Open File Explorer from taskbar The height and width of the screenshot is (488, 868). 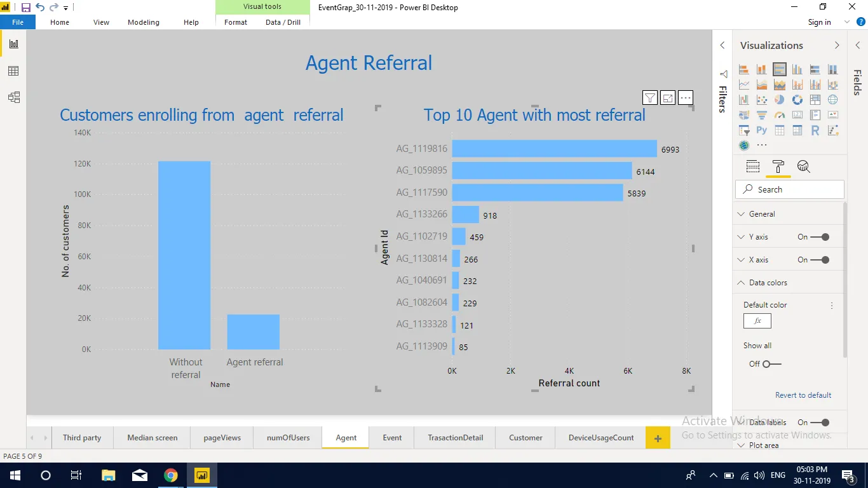click(108, 475)
